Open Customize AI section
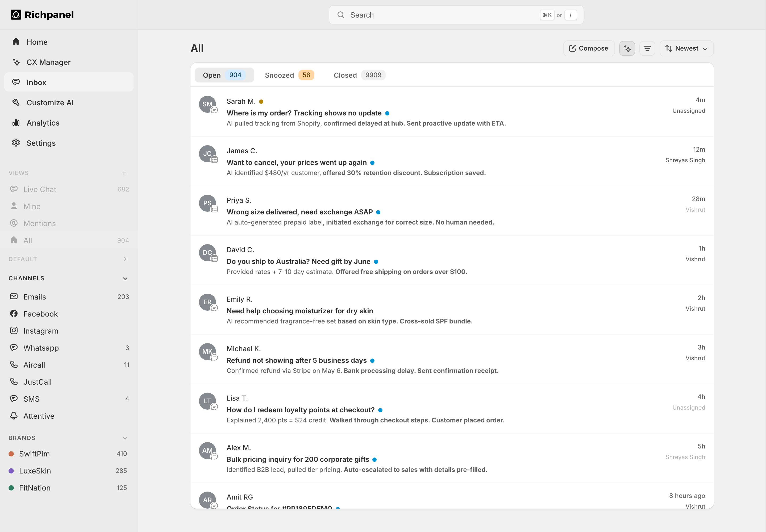The image size is (766, 532). click(69, 103)
